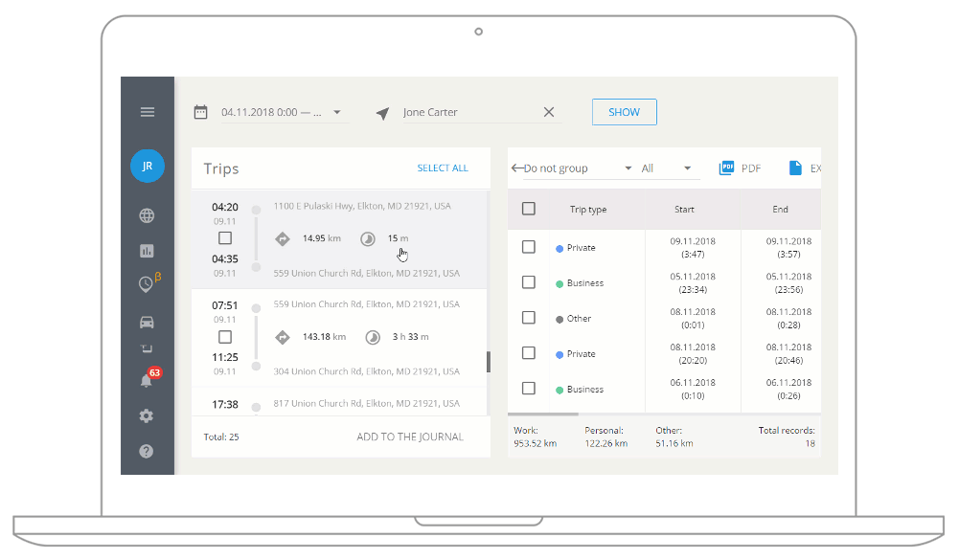Open the help question mark icon
The height and width of the screenshot is (560, 959).
coord(147,451)
